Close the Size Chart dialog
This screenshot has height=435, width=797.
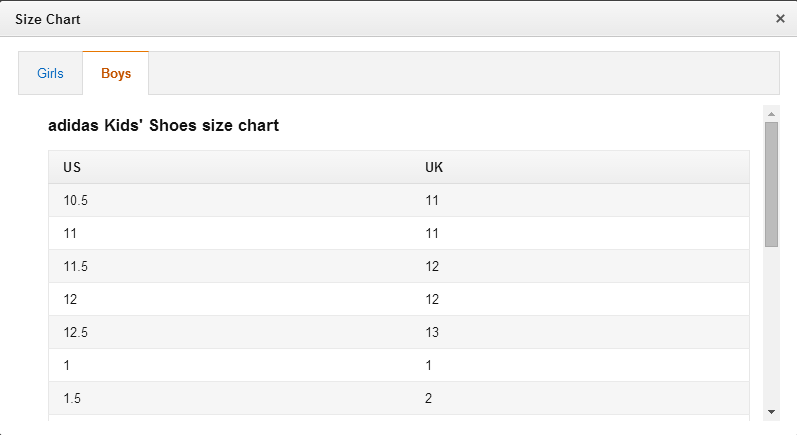(x=780, y=19)
